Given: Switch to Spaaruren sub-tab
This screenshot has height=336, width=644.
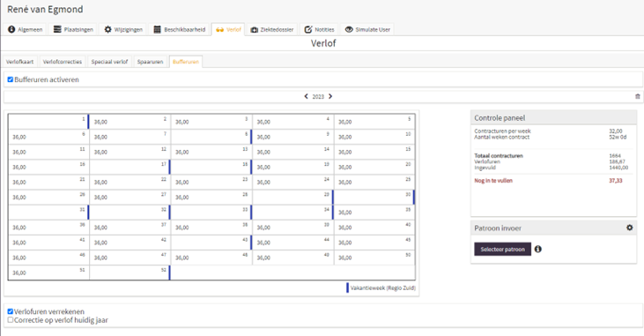Looking at the screenshot, I should [151, 62].
